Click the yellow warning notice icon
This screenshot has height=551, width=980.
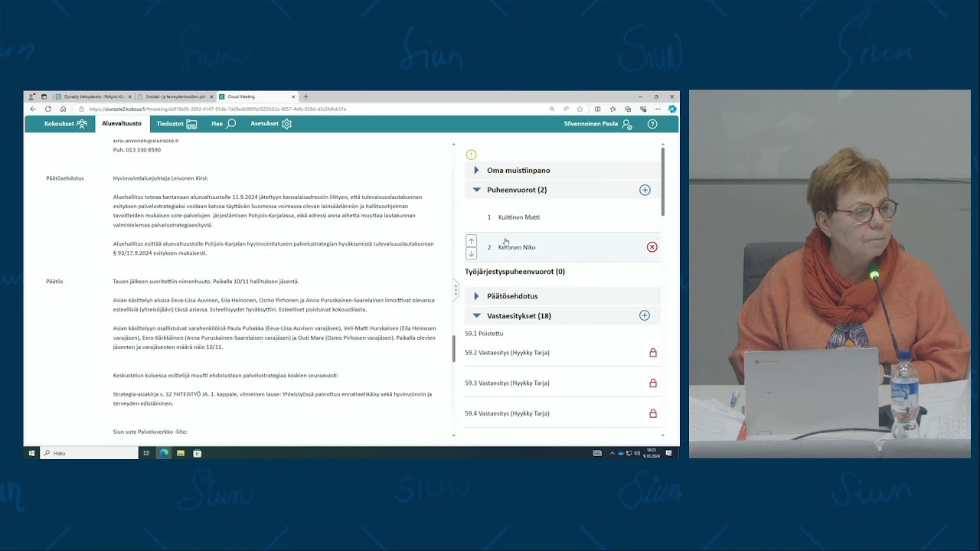click(472, 155)
